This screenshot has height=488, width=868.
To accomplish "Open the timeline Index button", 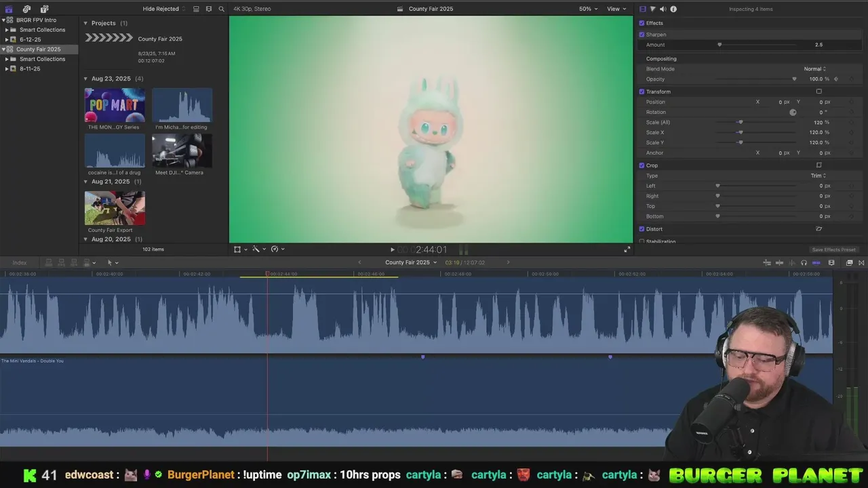I will coord(20,262).
